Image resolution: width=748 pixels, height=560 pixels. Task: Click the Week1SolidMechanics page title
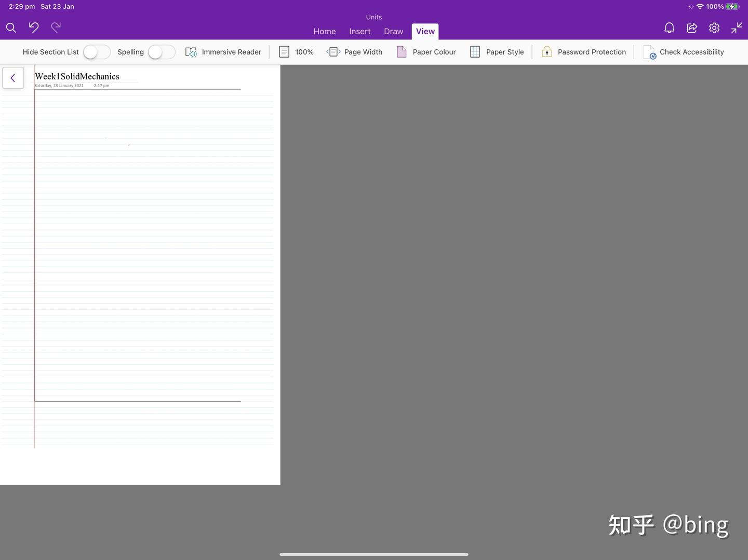coord(77,76)
